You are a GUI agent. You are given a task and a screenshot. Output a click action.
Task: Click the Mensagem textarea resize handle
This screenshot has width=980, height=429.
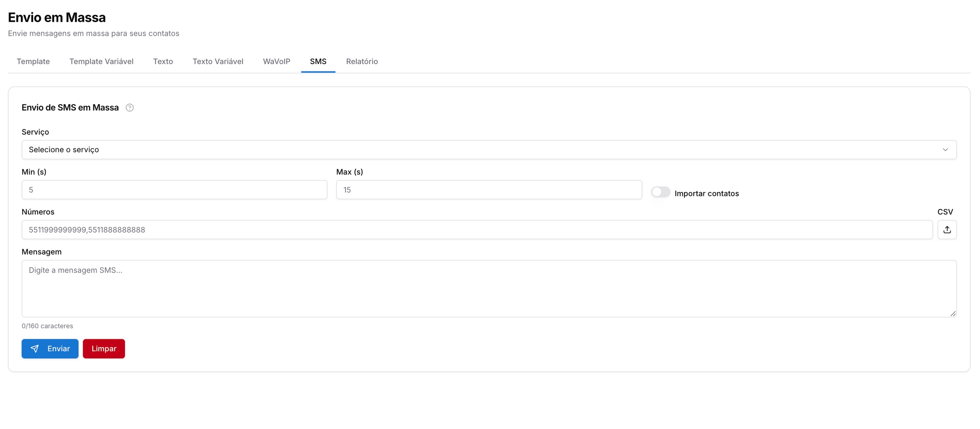pos(953,314)
